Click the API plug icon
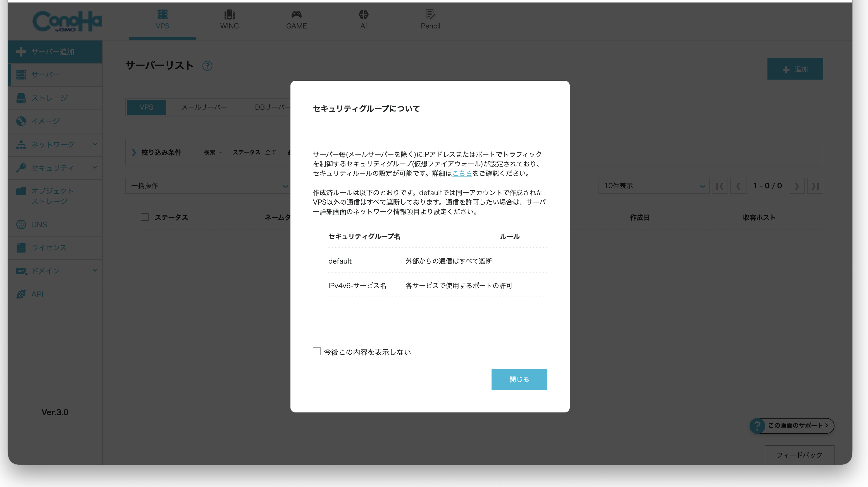 coord(21,294)
